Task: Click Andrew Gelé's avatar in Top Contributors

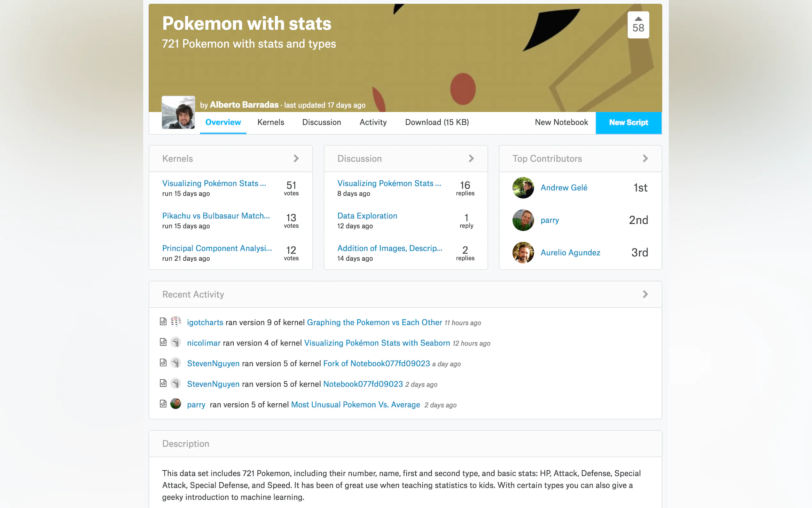Action: (523, 187)
